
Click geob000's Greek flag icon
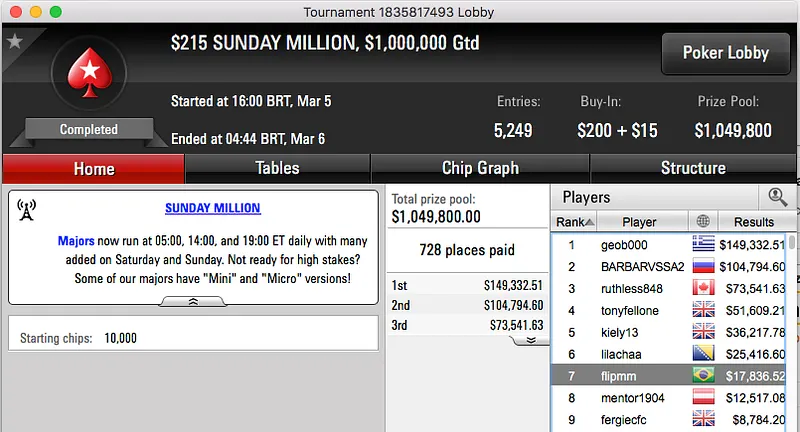pyautogui.click(x=704, y=244)
